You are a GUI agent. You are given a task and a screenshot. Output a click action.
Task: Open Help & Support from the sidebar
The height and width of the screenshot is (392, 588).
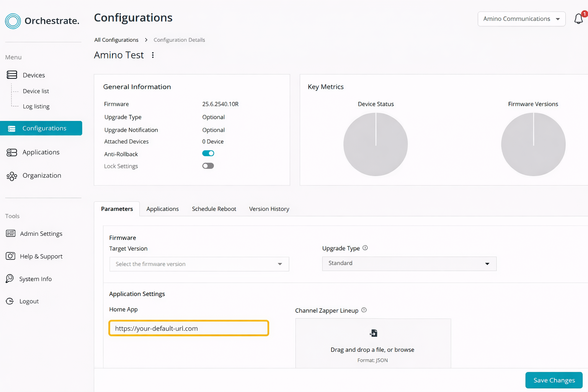coord(41,256)
